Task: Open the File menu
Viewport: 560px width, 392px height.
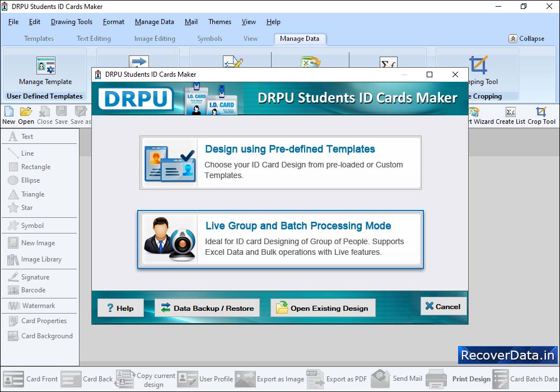Action: point(13,22)
